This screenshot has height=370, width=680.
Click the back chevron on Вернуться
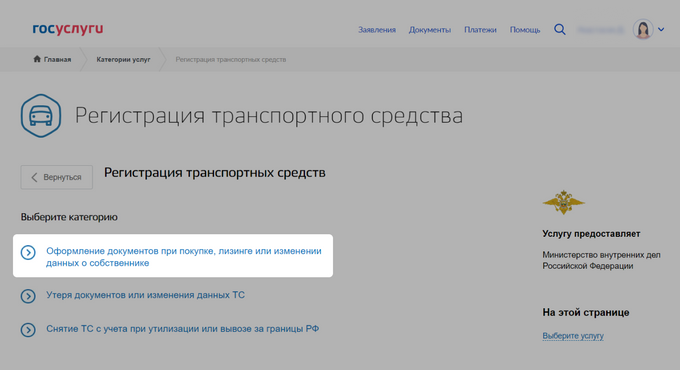pos(34,177)
